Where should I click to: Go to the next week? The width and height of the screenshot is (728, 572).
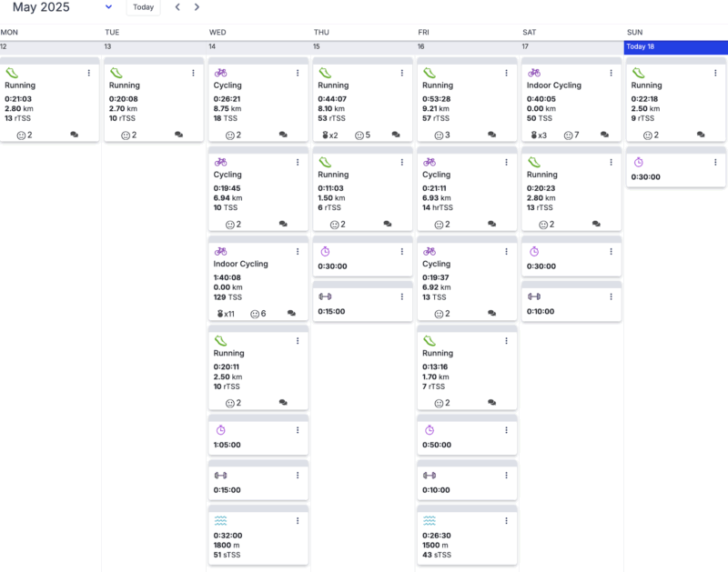click(197, 7)
